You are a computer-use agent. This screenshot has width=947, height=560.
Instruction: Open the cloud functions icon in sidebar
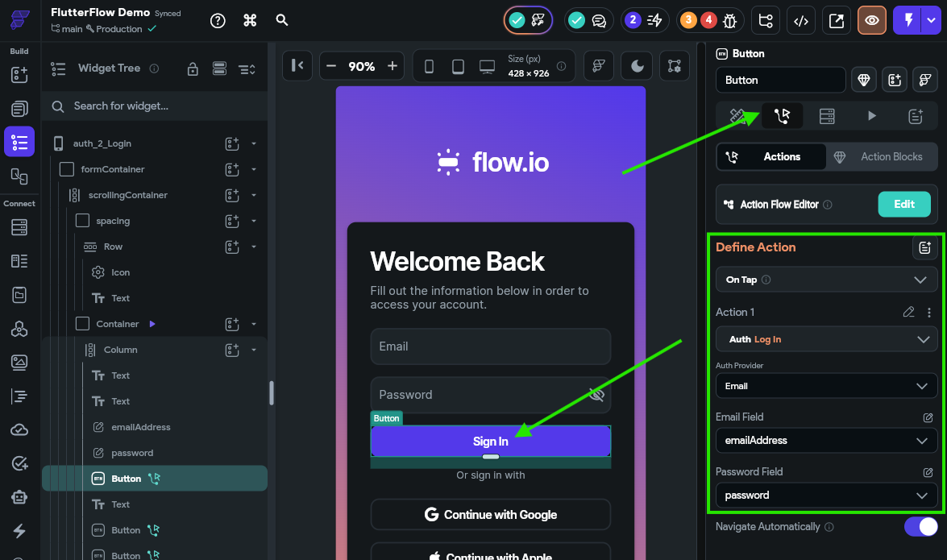(x=19, y=429)
